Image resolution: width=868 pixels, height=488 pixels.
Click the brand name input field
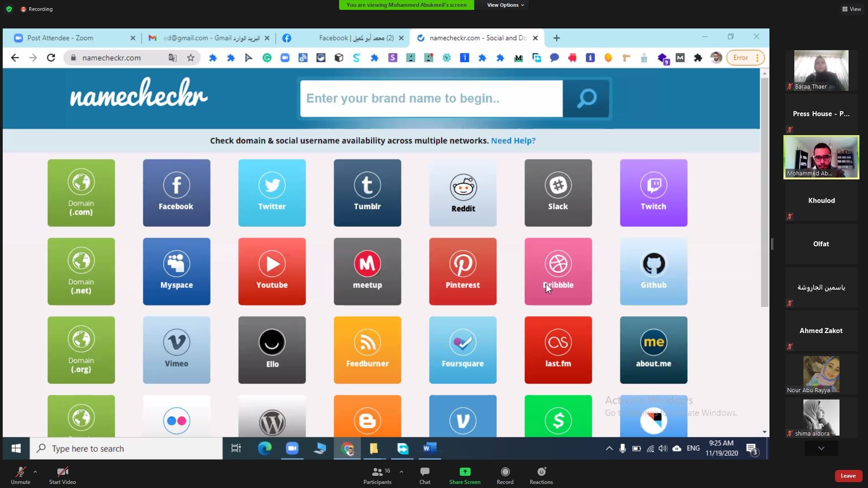(x=431, y=99)
